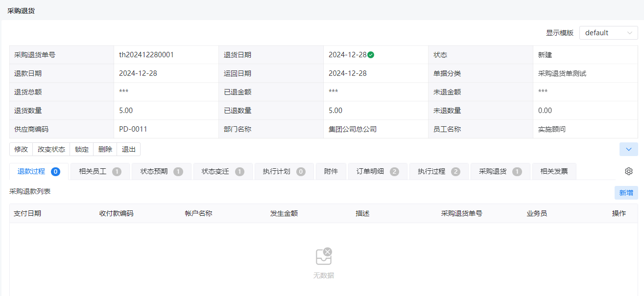Click the 未退数量 value 0.00
Image resolution: width=644 pixels, height=296 pixels.
[545, 111]
